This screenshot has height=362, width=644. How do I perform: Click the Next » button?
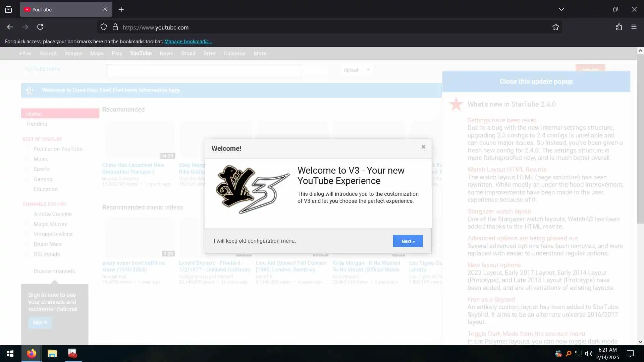[408, 241]
